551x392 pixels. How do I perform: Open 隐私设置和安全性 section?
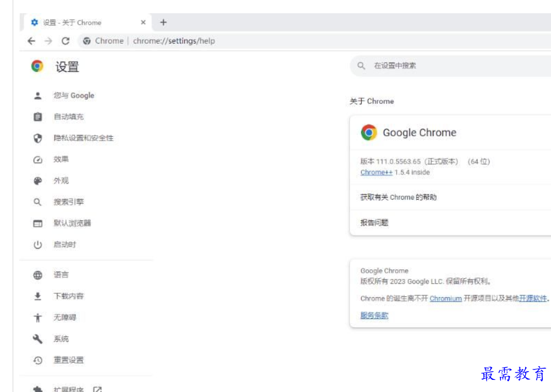pyautogui.click(x=83, y=138)
